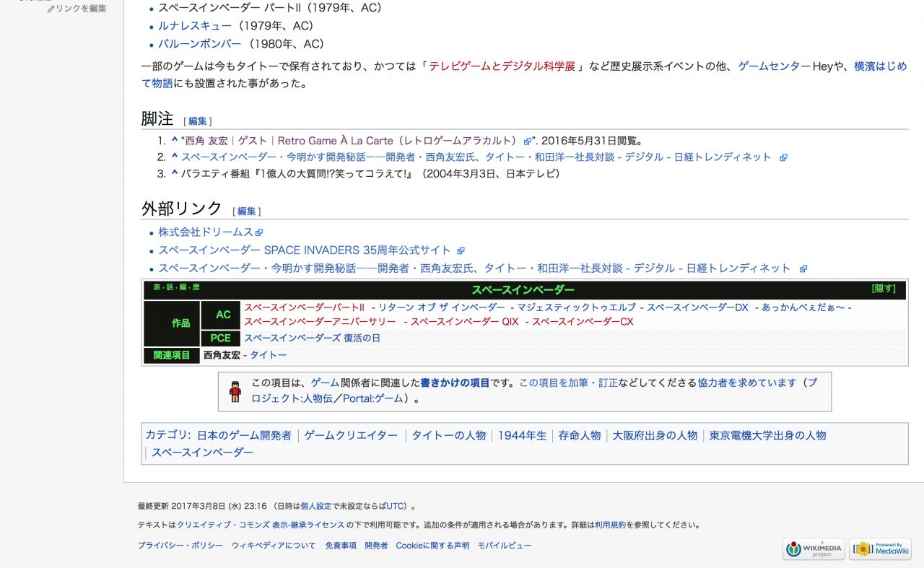Jump up via caret of footnote 3
The image size is (924, 568).
point(174,173)
